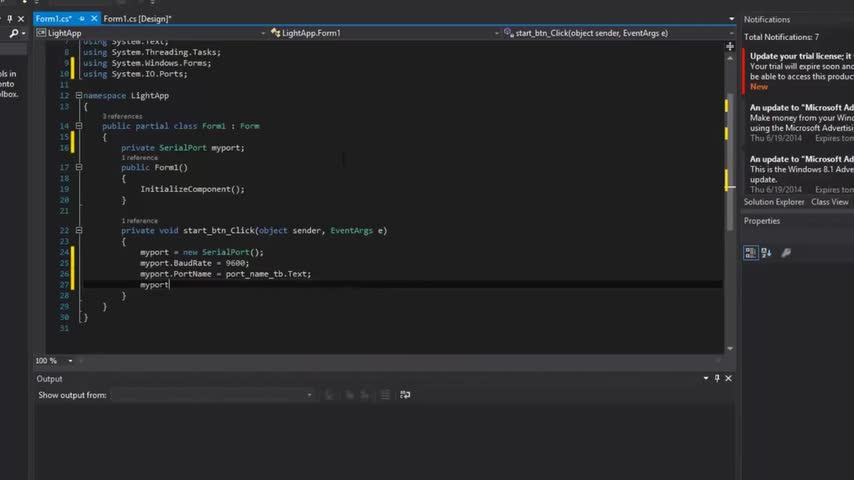Image resolution: width=854 pixels, height=480 pixels.
Task: Open the Windows 8.1 update notification
Action: [800, 174]
